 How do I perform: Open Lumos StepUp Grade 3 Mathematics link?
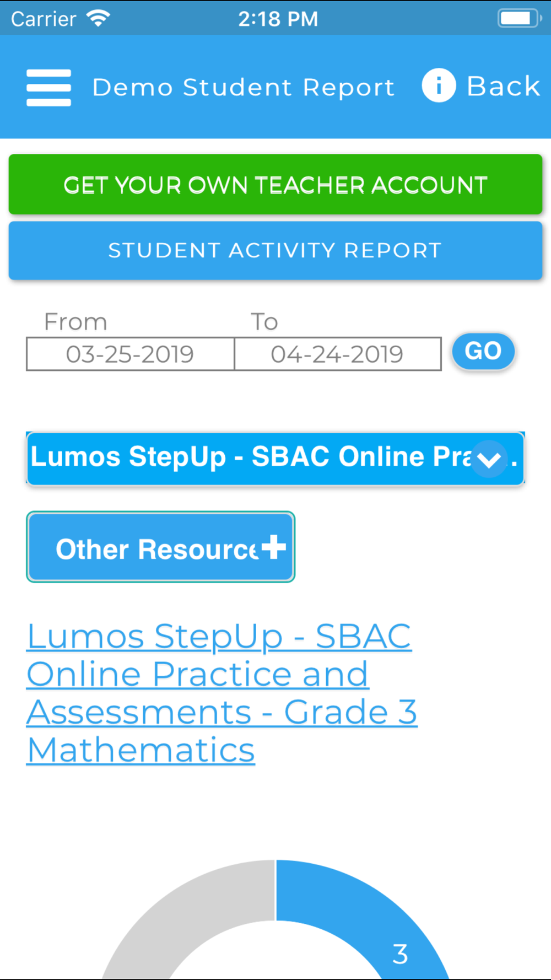click(x=222, y=693)
